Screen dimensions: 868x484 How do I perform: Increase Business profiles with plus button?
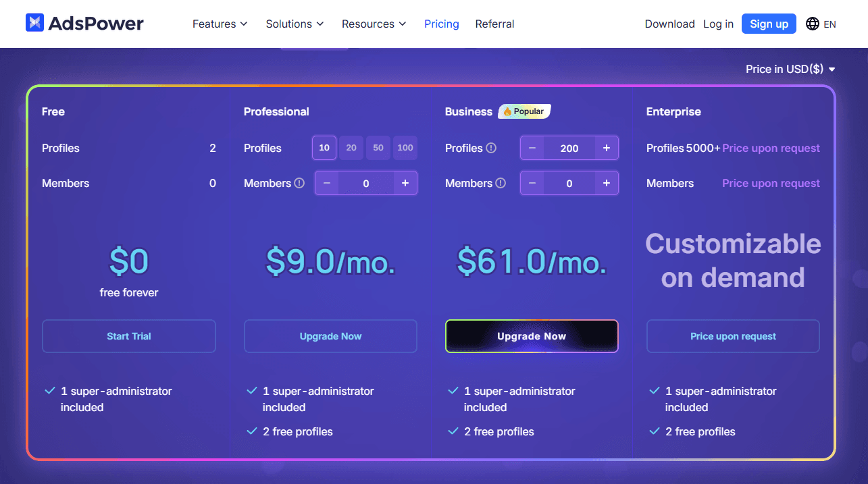(x=606, y=148)
